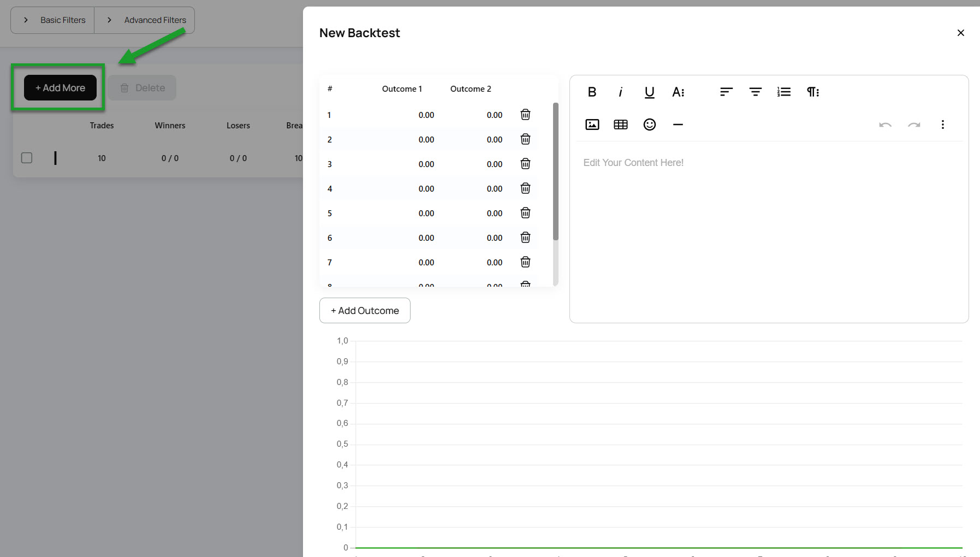Delete outcome row 1
Screen dimensions: 980x557
[x=525, y=115]
